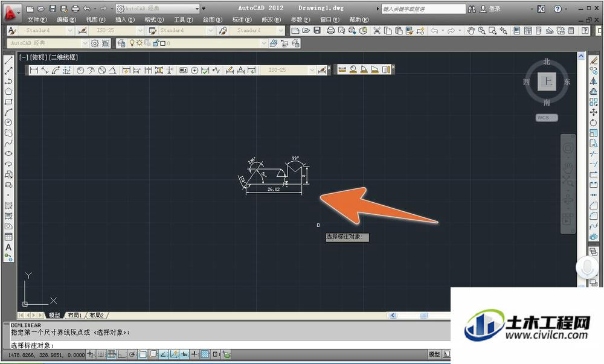
Task: Open the 编辑(E) menu
Action: click(66, 20)
